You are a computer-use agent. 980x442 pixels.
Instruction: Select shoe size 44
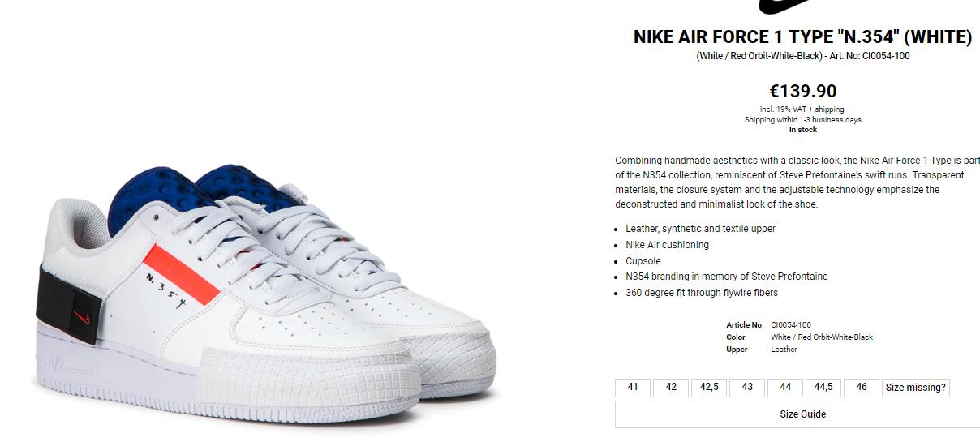pyautogui.click(x=785, y=388)
